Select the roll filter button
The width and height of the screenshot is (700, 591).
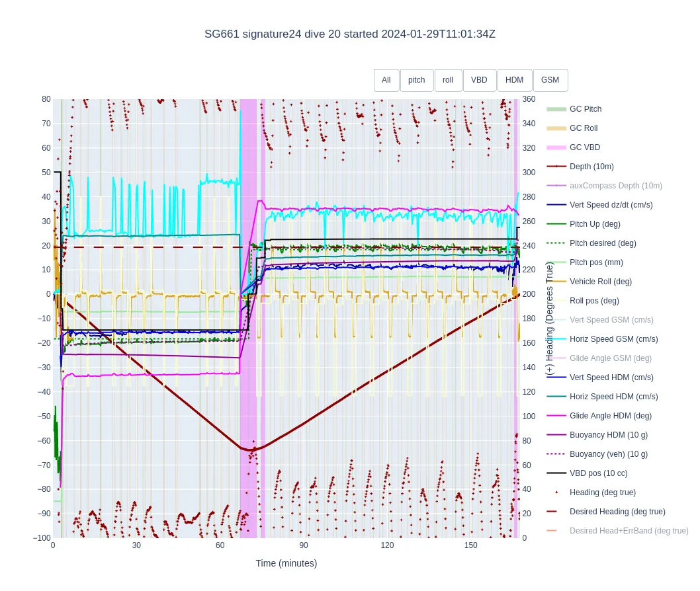coord(448,80)
